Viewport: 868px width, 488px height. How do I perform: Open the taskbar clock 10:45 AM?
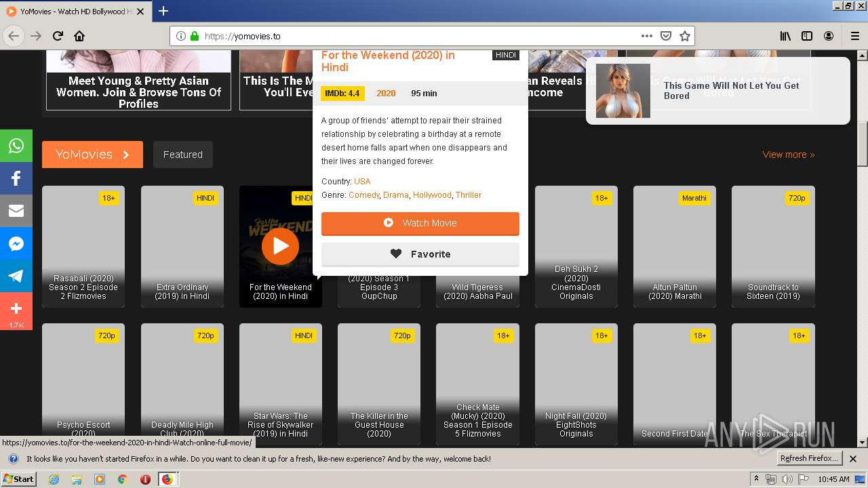click(833, 479)
